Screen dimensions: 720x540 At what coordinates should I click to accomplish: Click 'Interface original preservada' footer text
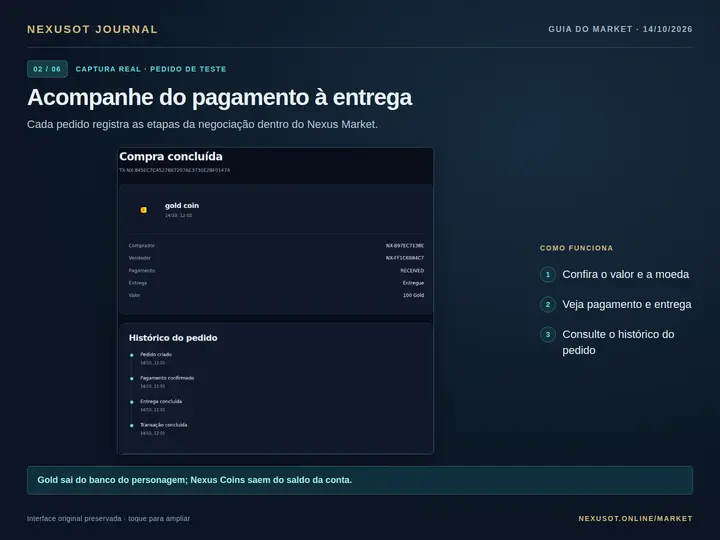pyautogui.click(x=74, y=518)
